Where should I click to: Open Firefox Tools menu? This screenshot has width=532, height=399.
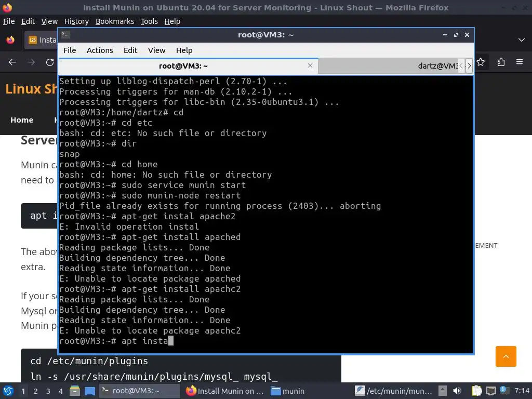pyautogui.click(x=149, y=21)
